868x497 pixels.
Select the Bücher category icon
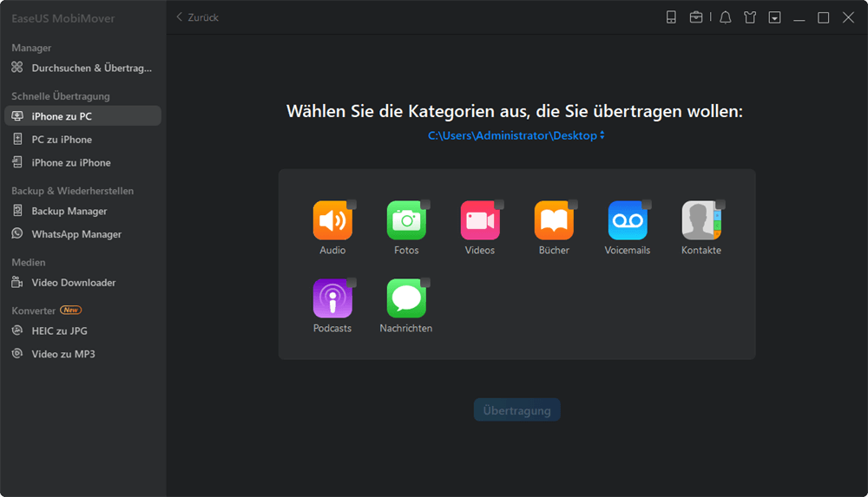tap(554, 220)
